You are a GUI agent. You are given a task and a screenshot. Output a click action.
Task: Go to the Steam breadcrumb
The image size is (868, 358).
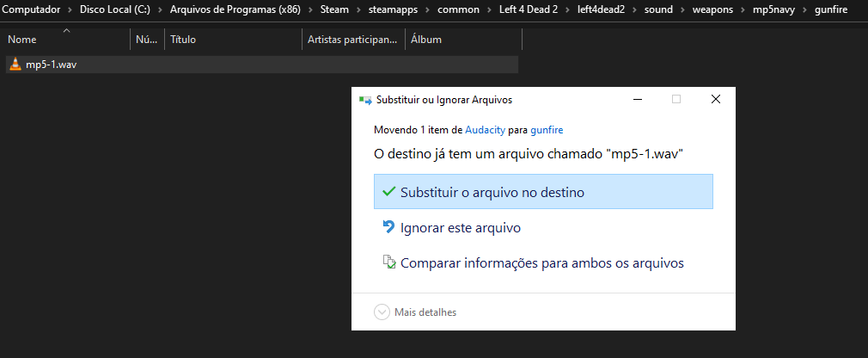[x=333, y=9]
